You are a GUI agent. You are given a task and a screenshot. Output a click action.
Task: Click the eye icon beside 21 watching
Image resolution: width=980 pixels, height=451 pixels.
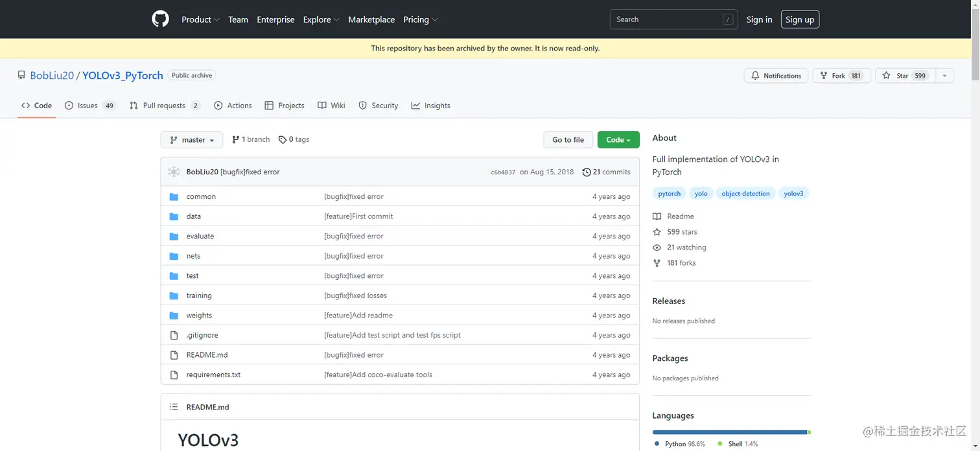pyautogui.click(x=657, y=248)
